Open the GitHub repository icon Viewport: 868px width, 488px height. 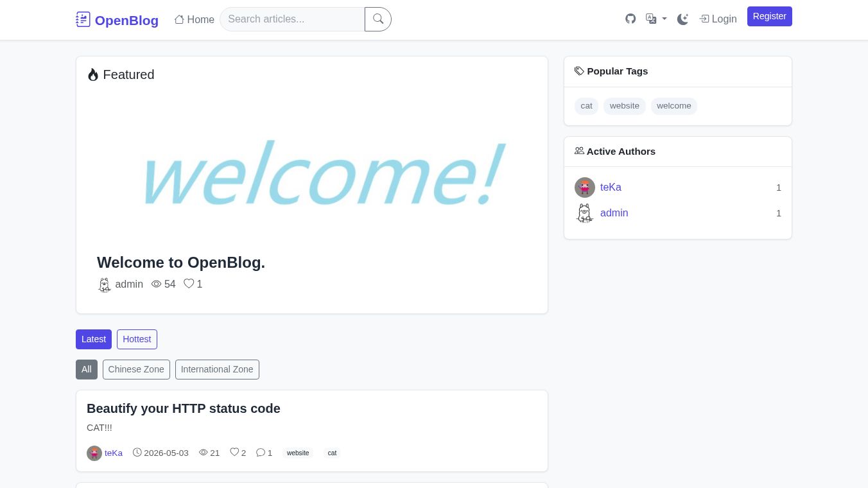630,19
